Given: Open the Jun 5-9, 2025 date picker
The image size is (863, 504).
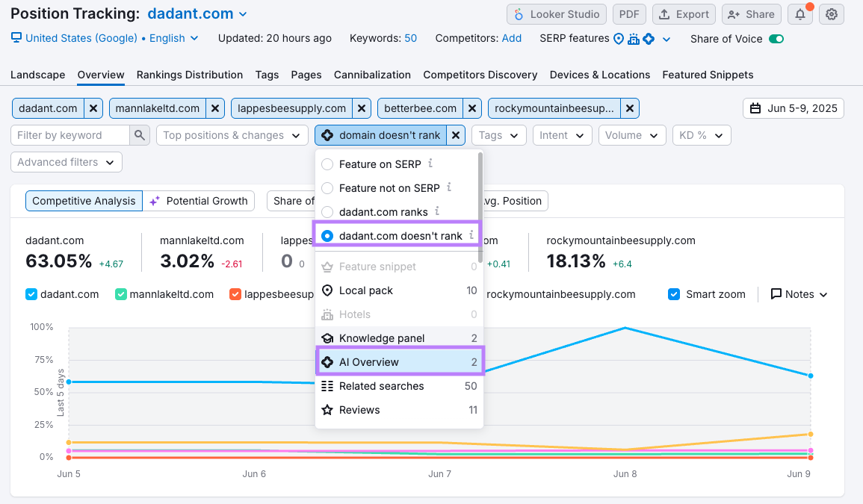Looking at the screenshot, I should pyautogui.click(x=793, y=108).
